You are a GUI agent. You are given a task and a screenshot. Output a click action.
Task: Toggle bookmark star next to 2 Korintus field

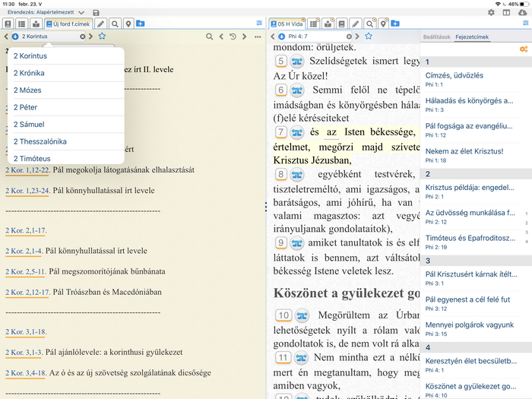pyautogui.click(x=102, y=36)
